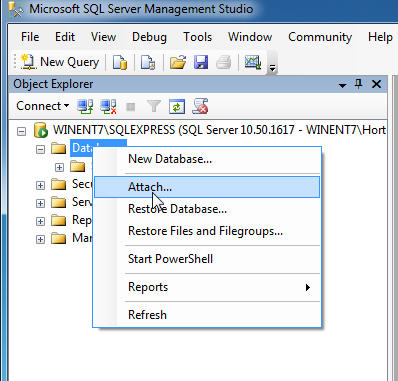Click the script with red X icon
Image resolution: width=398 pixels, height=381 pixels.
pos(200,106)
